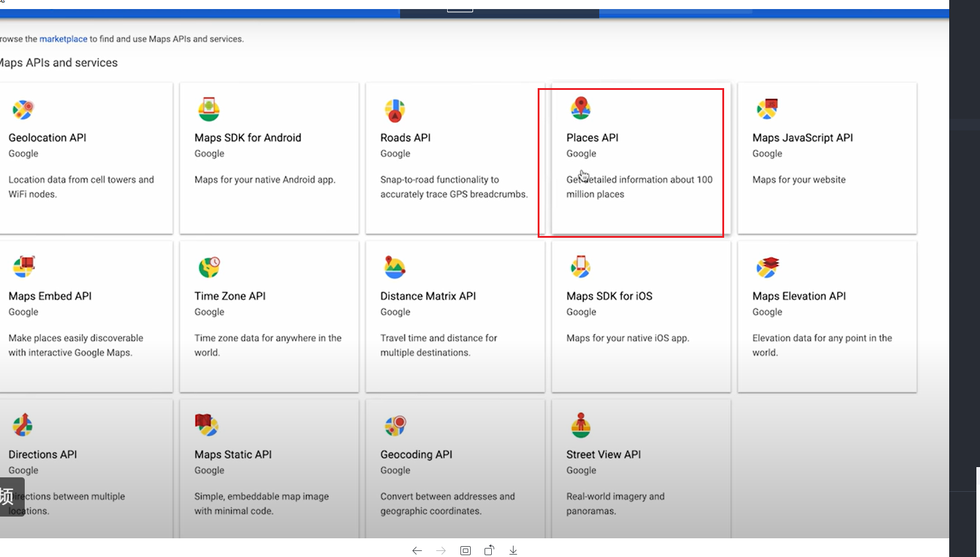Click the Maps Elevation API icon

point(768,267)
